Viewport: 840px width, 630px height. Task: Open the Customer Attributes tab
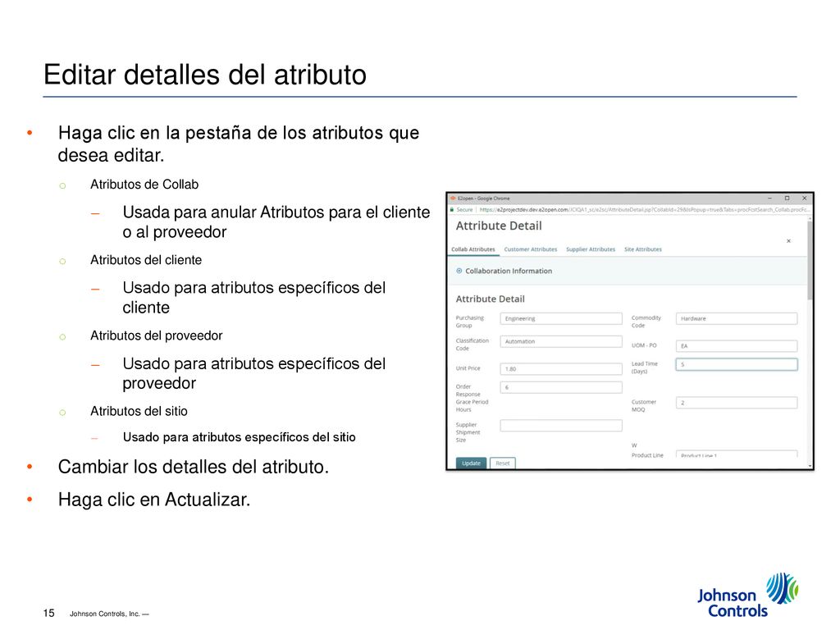click(531, 249)
